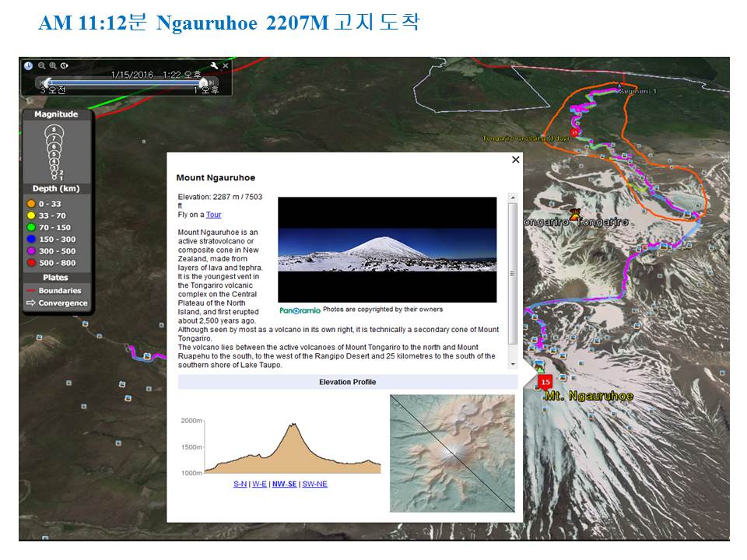Open the Mount Ngauruhoe panorama photo
This screenshot has width=747, height=560.
pyautogui.click(x=388, y=250)
